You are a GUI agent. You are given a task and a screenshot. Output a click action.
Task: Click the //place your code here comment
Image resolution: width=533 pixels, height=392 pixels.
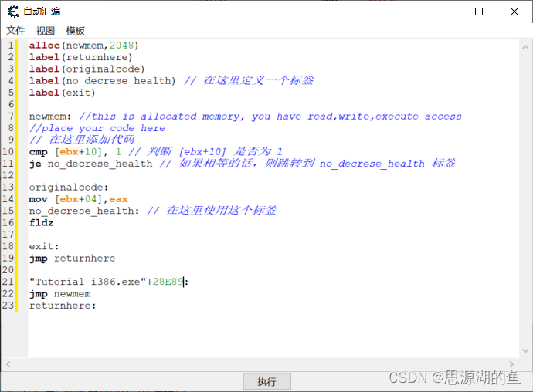(x=97, y=128)
